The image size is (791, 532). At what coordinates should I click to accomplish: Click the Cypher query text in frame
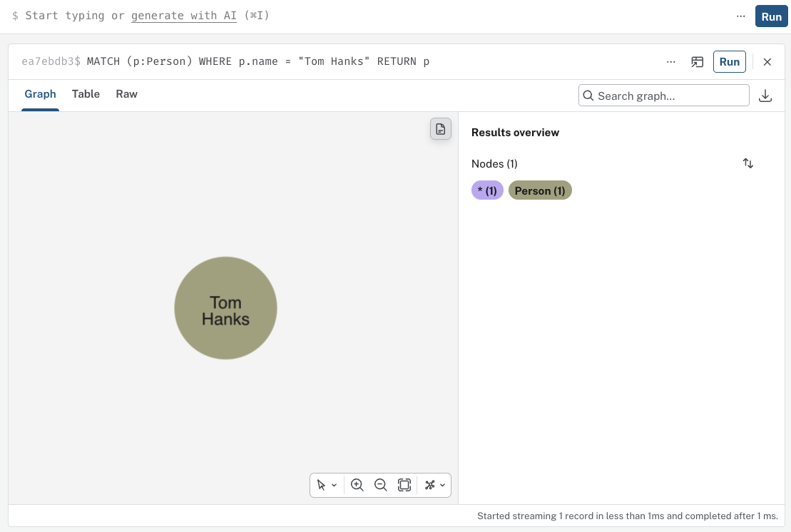[x=257, y=61]
